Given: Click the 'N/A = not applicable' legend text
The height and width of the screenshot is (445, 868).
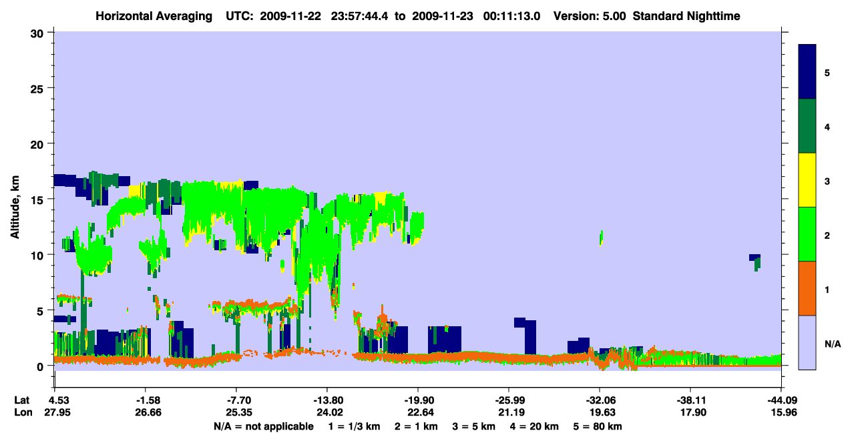Looking at the screenshot, I should tap(263, 426).
